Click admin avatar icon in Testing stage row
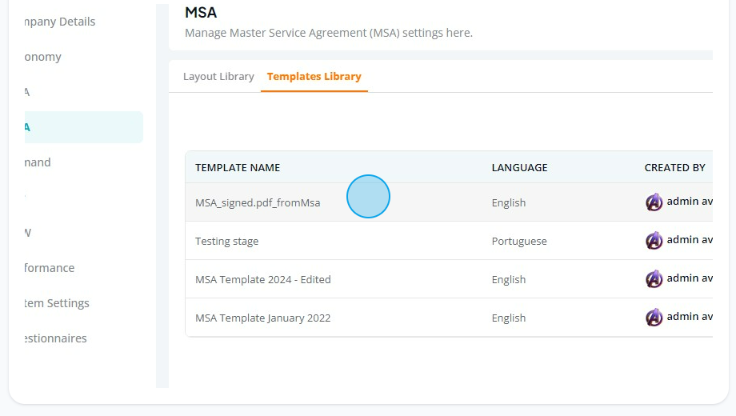Screen dimensions: 736x416 [654, 241]
